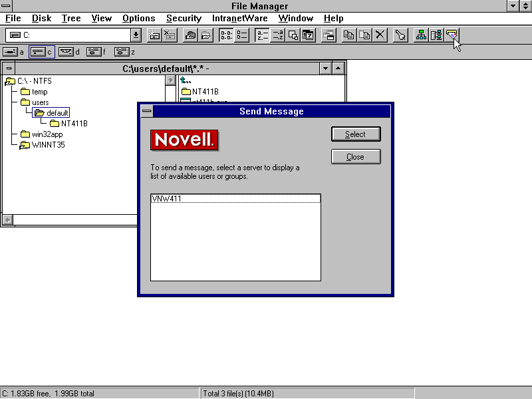Open the File Manager control menu box

point(6,6)
